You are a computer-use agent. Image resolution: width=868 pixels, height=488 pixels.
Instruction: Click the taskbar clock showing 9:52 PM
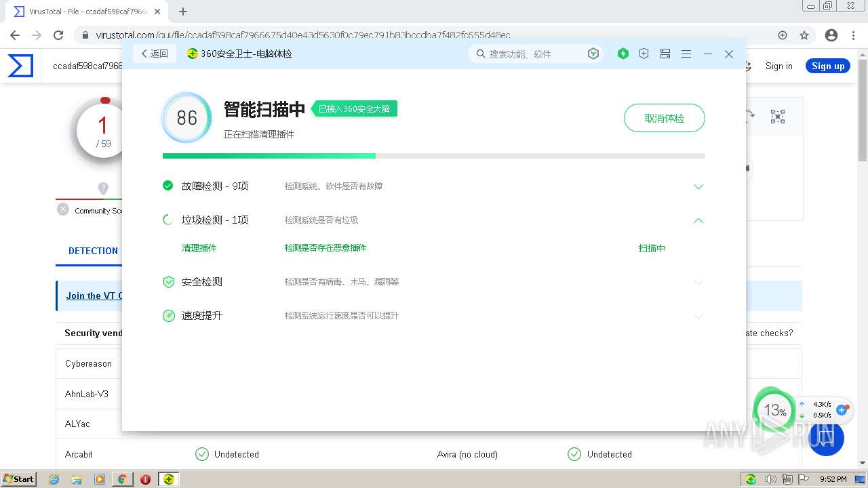833,479
